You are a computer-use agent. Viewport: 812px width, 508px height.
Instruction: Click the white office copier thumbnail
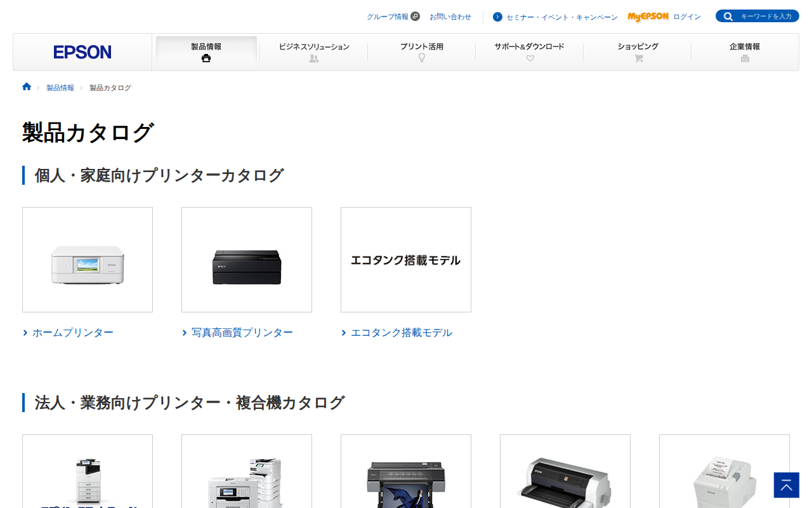pos(88,471)
